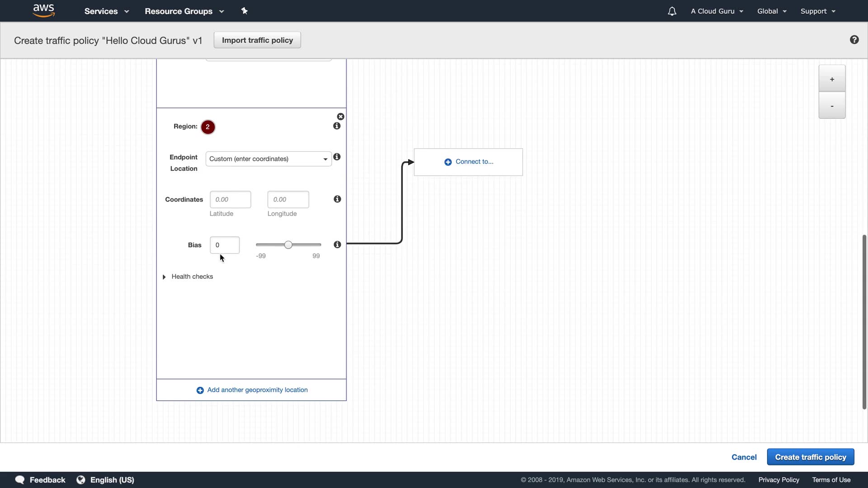Click Create traffic policy button

pos(810,457)
